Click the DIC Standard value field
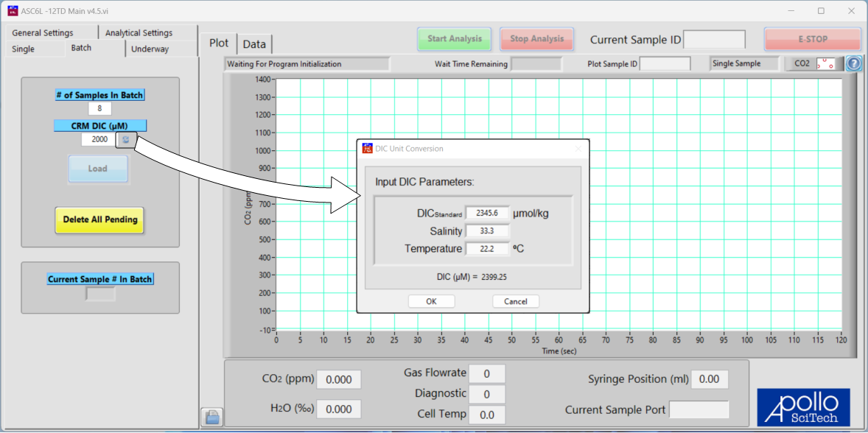The height and width of the screenshot is (433, 868). click(487, 213)
